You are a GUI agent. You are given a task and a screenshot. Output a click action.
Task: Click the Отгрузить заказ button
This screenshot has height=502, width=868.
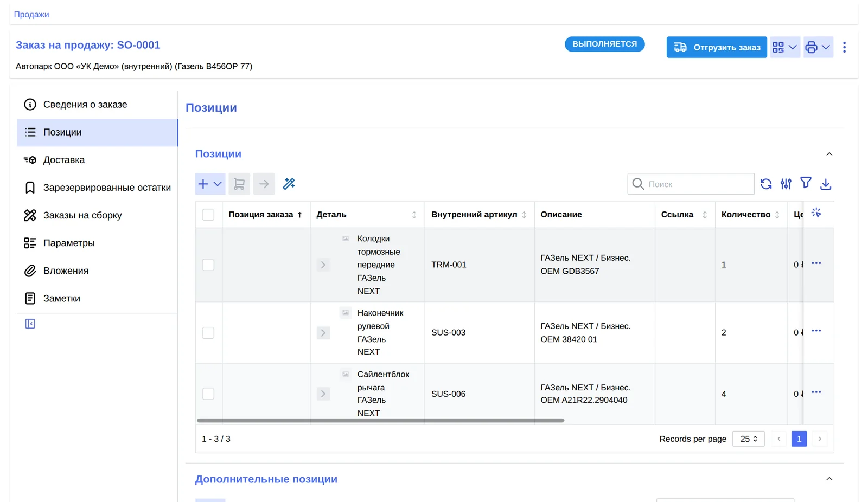717,47
